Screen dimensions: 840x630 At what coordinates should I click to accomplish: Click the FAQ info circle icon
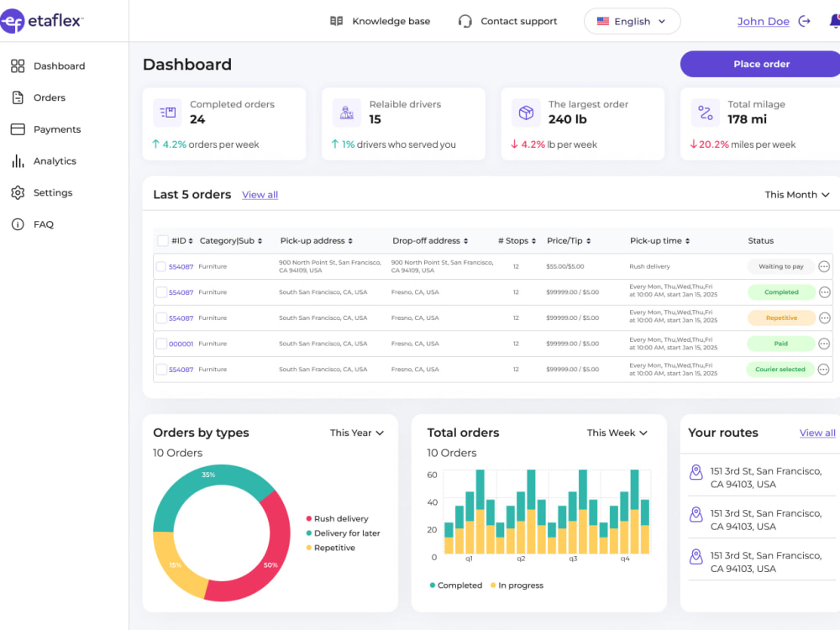point(18,224)
